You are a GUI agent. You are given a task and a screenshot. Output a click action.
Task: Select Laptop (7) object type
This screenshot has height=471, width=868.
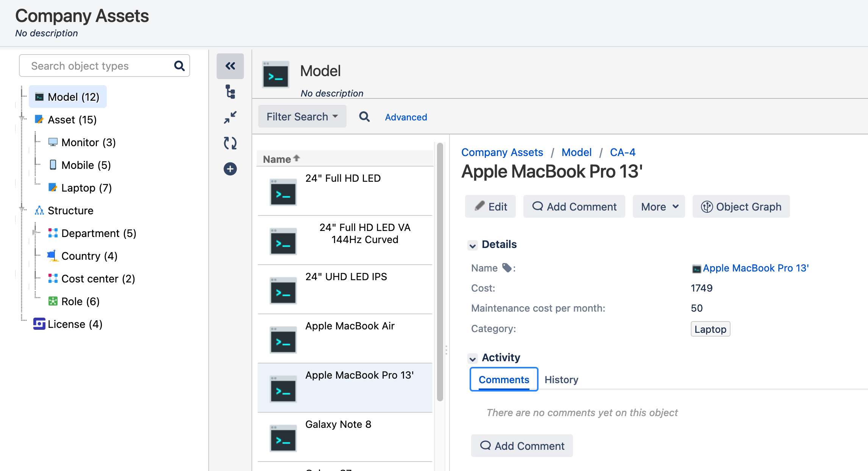point(87,188)
